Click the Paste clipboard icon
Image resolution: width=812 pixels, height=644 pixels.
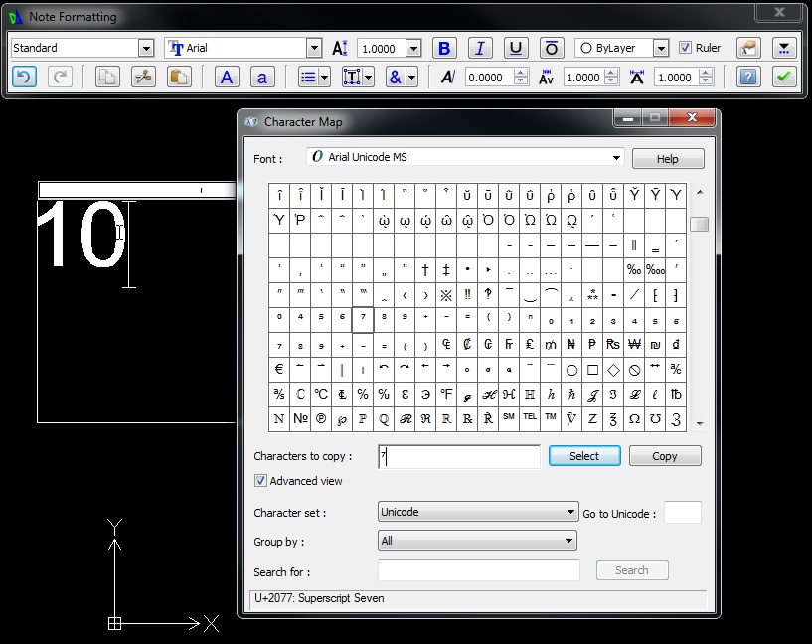pyautogui.click(x=179, y=78)
